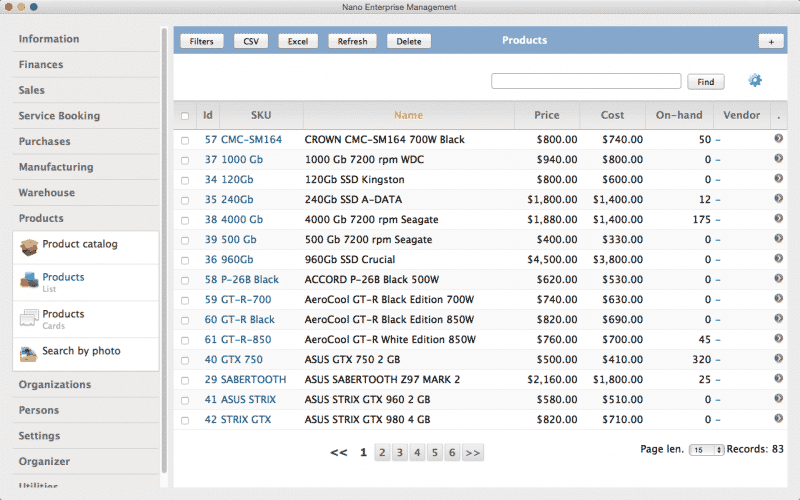Click the row arrow icon for CROWN CMC-SM164
The height and width of the screenshot is (500, 800).
[x=778, y=140]
